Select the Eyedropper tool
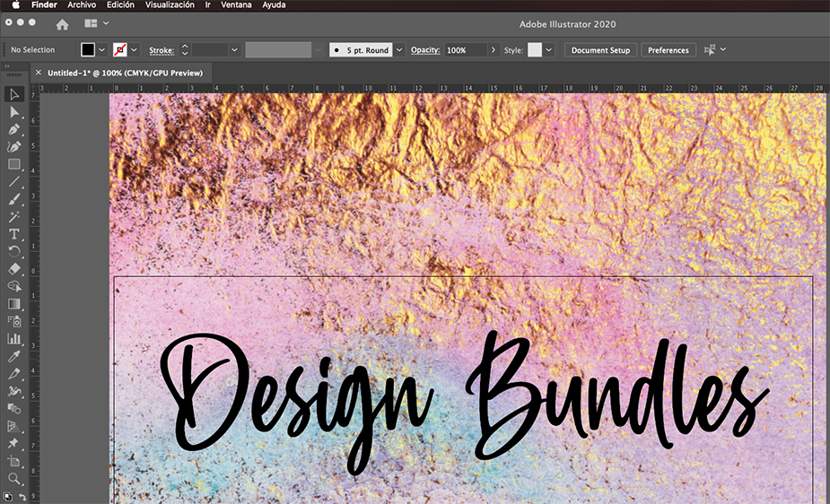The height and width of the screenshot is (504, 830). (14, 356)
